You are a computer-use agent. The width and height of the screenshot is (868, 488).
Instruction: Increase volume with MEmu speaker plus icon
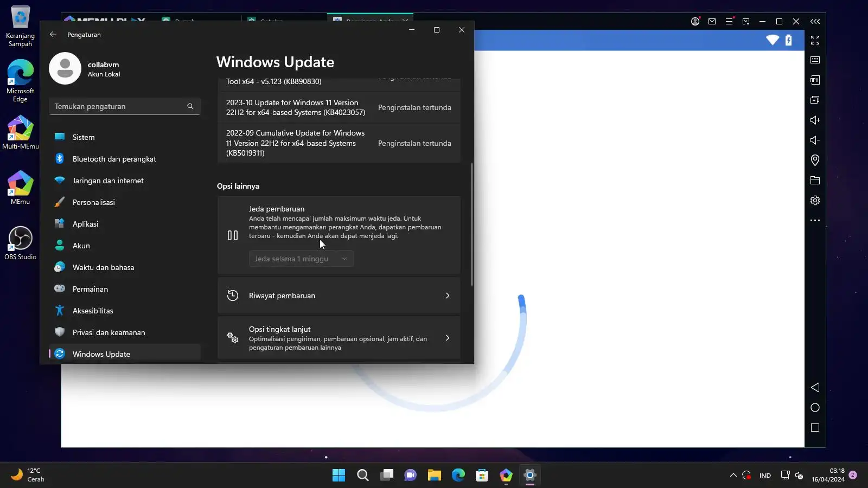click(x=815, y=120)
